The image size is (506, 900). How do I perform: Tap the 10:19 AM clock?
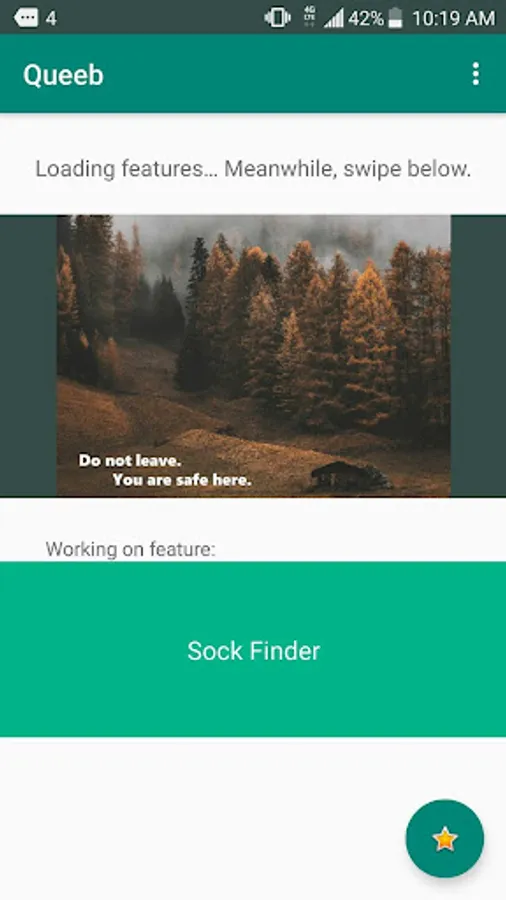453,18
